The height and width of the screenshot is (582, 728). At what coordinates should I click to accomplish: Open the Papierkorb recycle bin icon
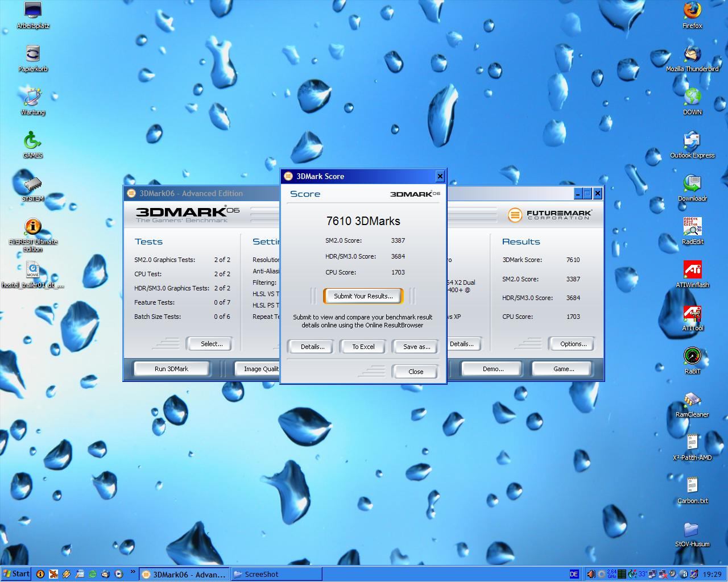(x=33, y=59)
